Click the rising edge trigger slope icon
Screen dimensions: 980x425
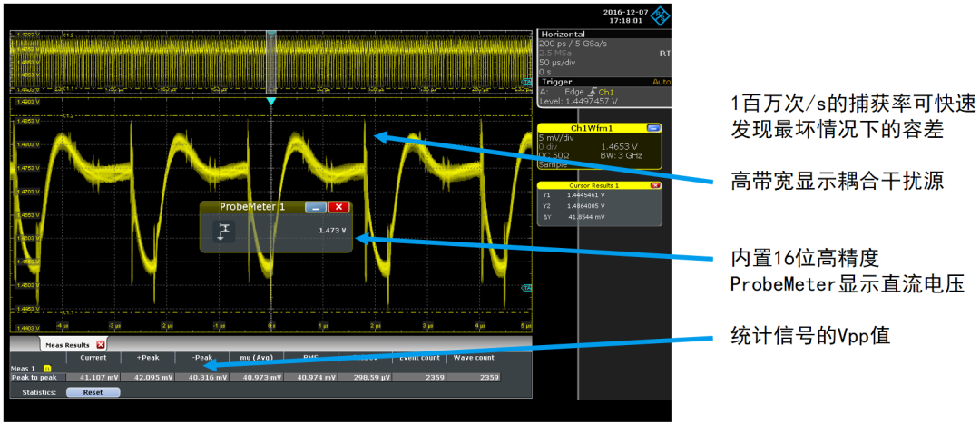click(x=592, y=92)
